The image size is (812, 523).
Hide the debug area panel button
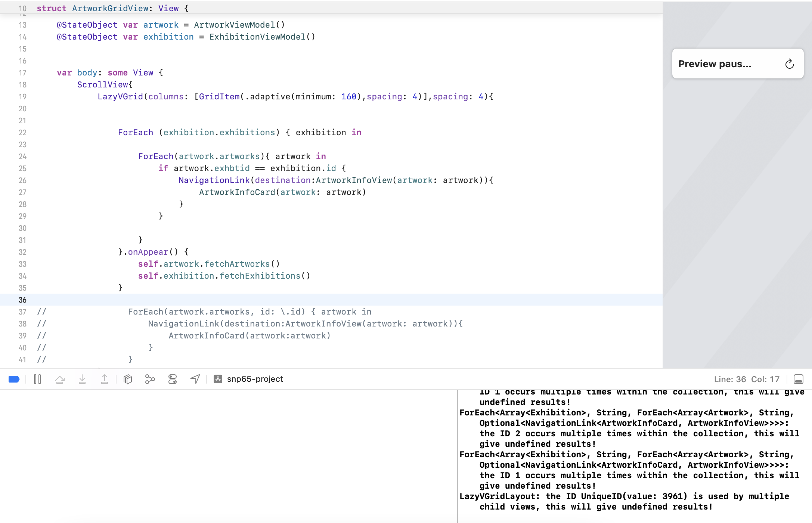click(x=798, y=379)
